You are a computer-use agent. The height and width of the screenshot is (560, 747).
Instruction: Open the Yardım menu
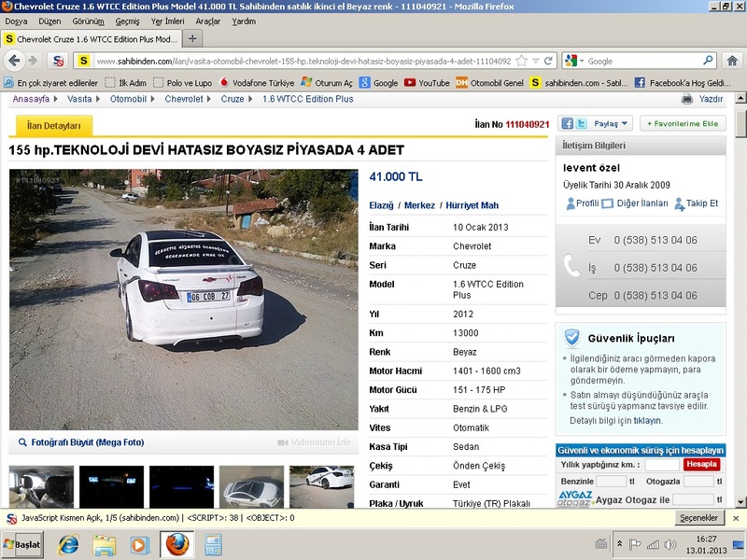[244, 21]
